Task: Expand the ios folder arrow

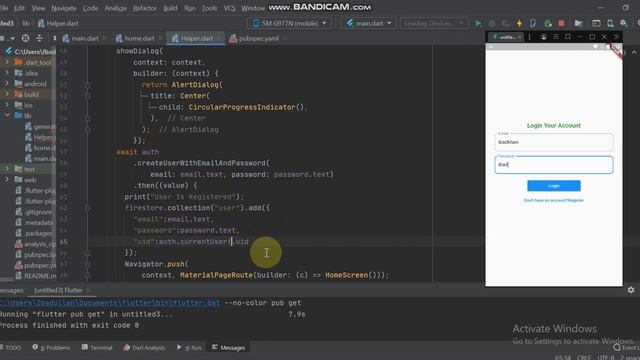Action: pos(7,104)
